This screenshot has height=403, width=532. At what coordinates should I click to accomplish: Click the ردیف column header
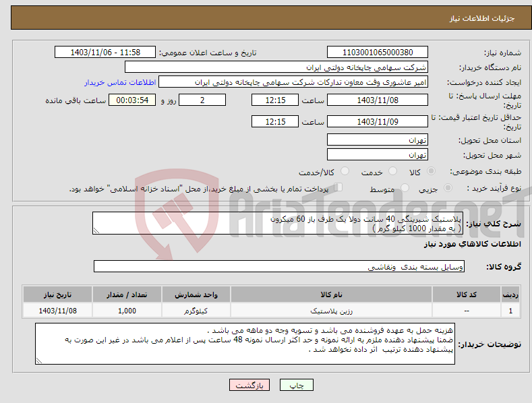(510, 294)
